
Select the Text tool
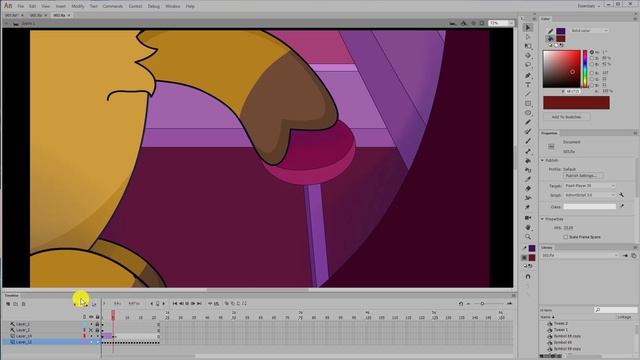pyautogui.click(x=528, y=85)
